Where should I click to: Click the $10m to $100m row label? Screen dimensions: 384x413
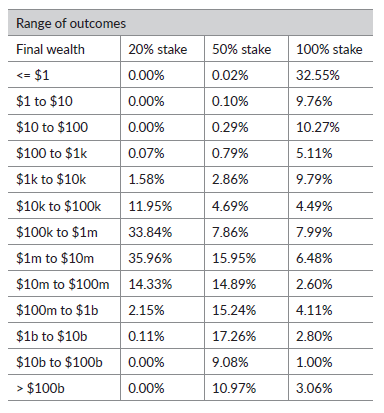point(63,284)
